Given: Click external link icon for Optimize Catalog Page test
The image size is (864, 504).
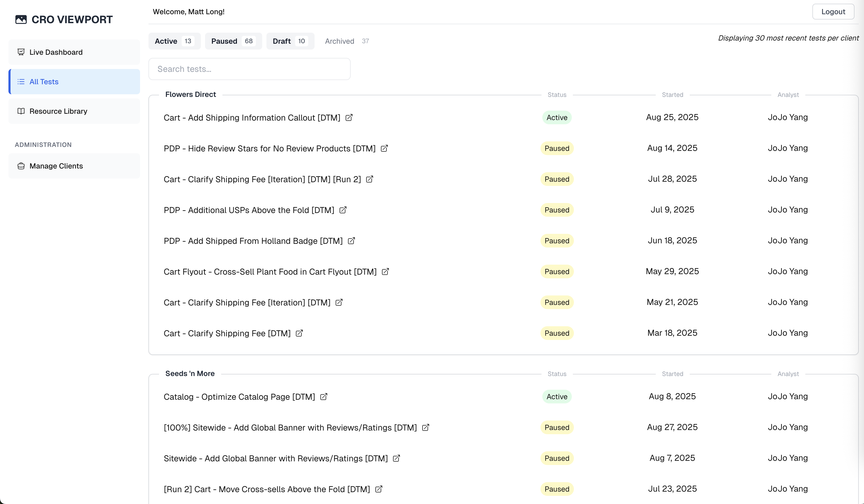Looking at the screenshot, I should coord(323,397).
